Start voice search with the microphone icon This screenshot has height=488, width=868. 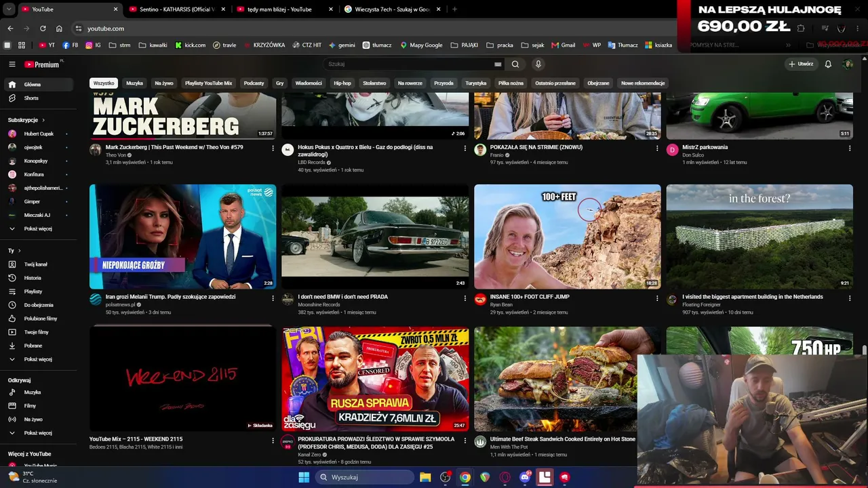coord(538,64)
